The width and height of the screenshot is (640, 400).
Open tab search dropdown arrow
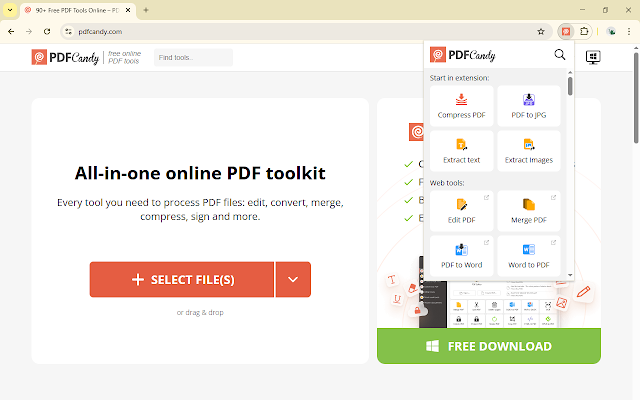coord(10,10)
